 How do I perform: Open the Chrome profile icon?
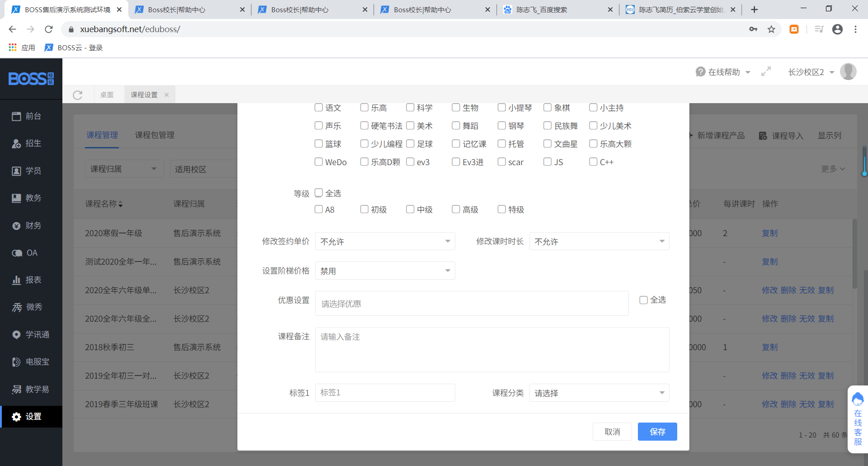837,29
